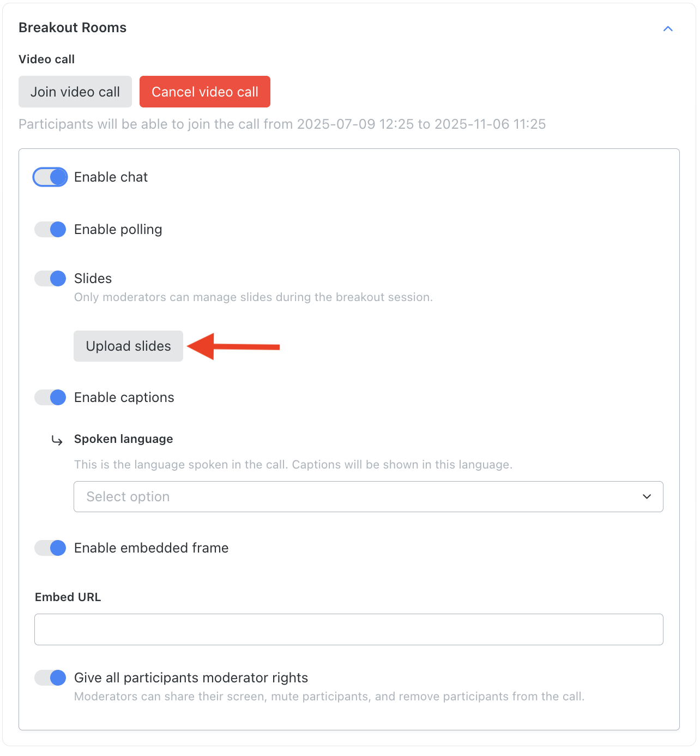The height and width of the screenshot is (756, 700).
Task: Click the Upload slides button
Action: click(128, 346)
